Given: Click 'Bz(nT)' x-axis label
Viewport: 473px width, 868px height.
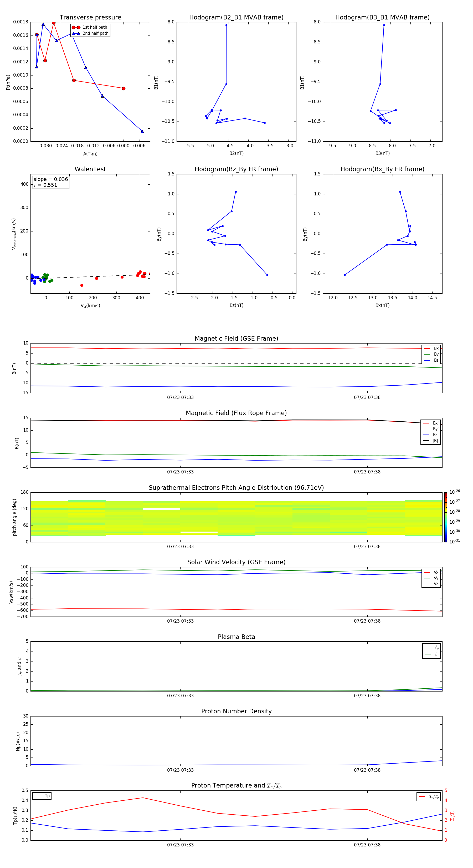Looking at the screenshot, I should tap(236, 305).
